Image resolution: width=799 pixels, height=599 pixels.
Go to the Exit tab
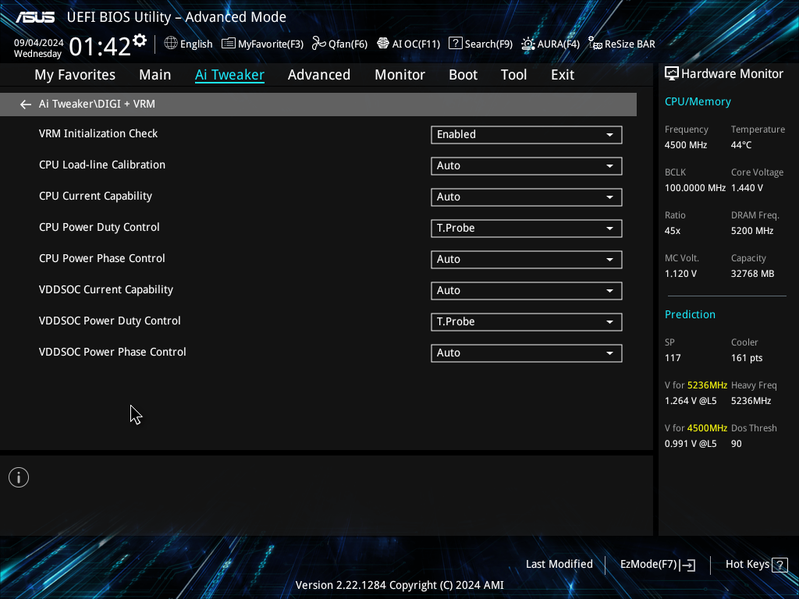click(563, 75)
